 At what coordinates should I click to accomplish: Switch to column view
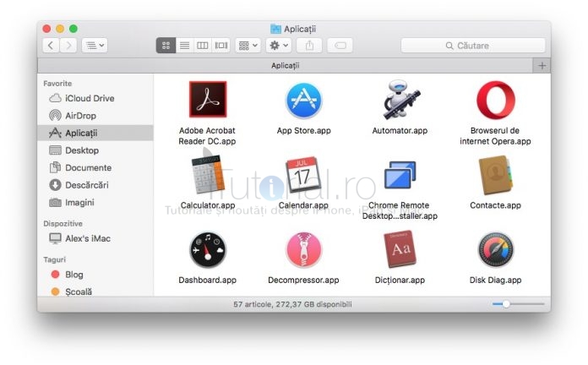203,46
